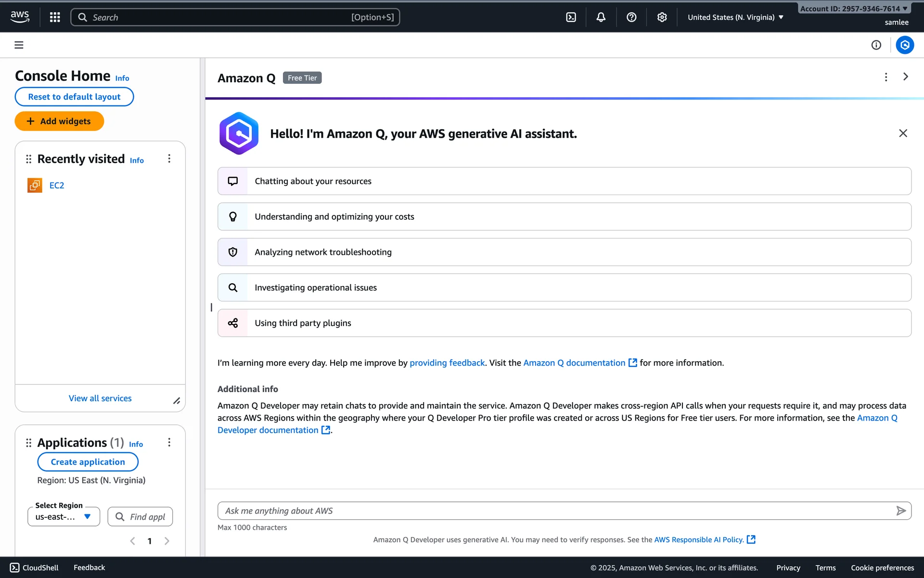Open the notifications bell

click(601, 17)
